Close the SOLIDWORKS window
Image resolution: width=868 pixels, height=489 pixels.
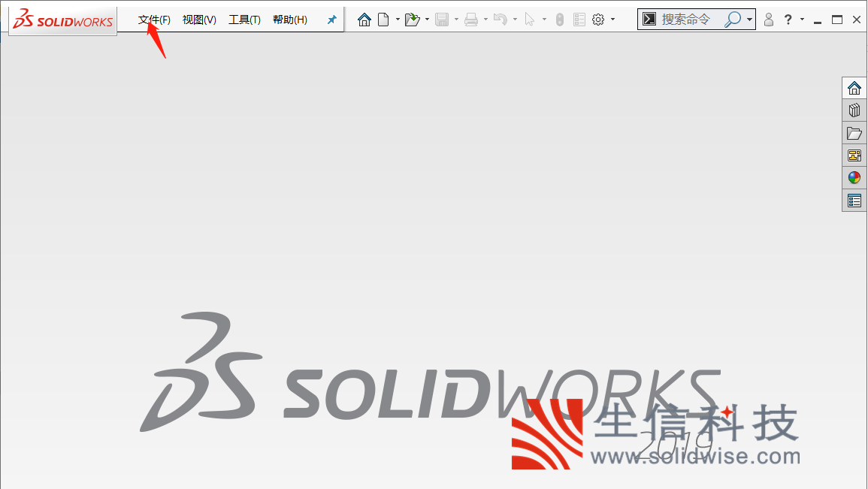point(857,20)
